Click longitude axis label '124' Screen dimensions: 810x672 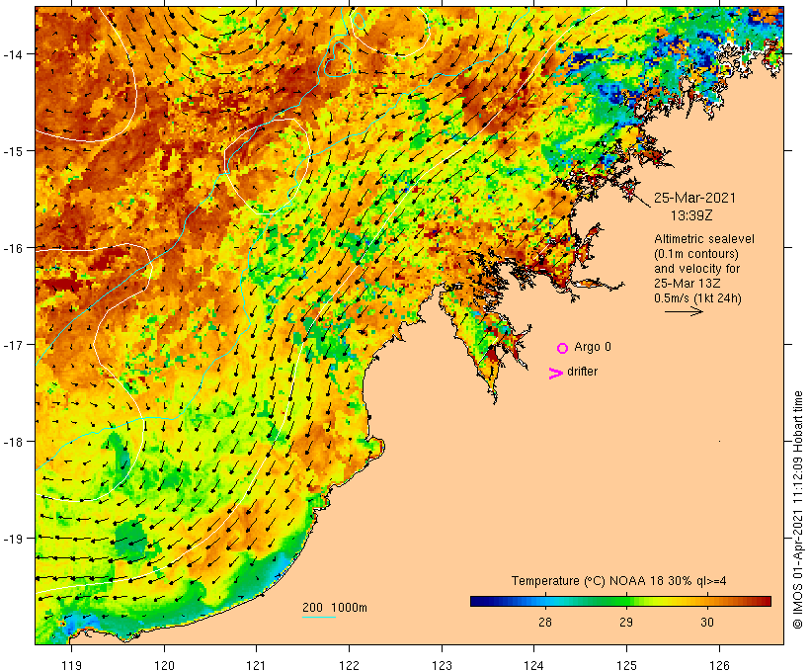point(533,665)
